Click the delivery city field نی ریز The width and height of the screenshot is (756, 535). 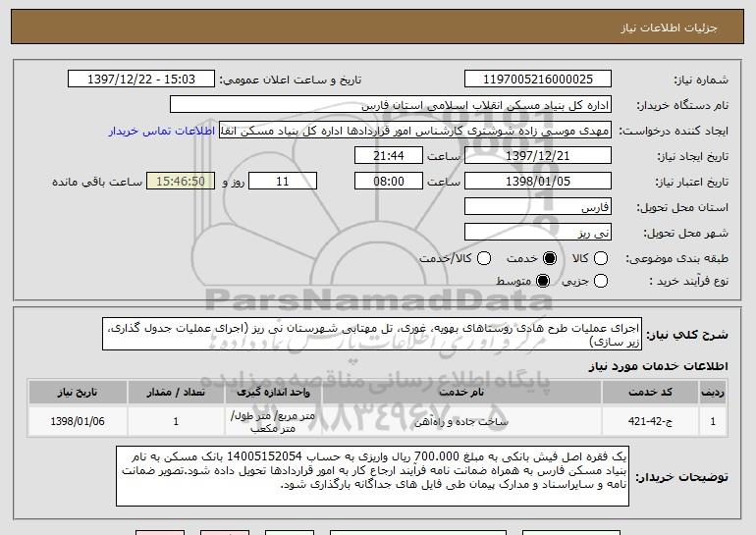[538, 233]
